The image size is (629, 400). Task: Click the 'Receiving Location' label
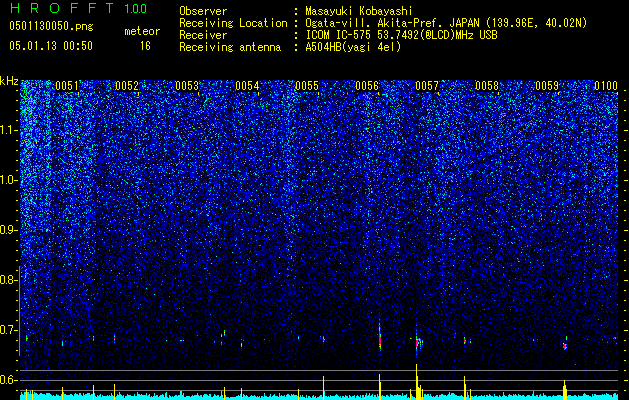click(233, 23)
